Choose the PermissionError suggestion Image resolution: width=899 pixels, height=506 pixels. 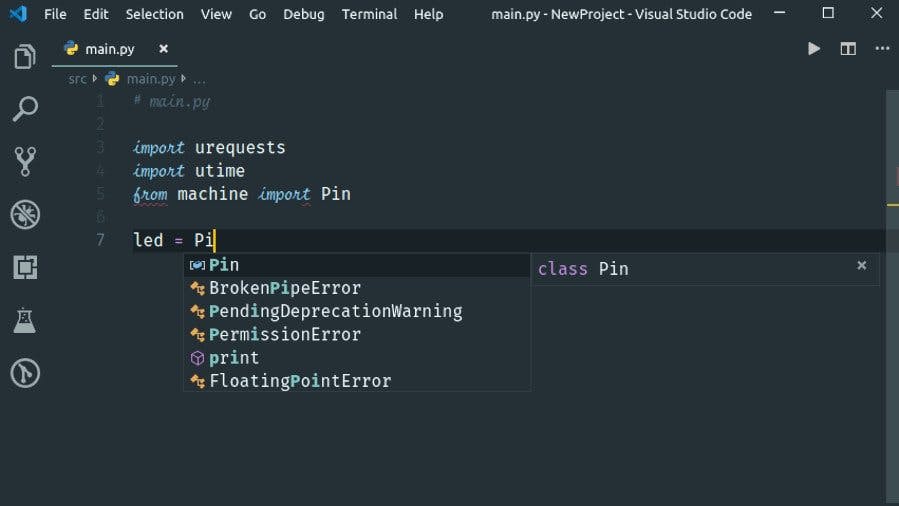(x=284, y=334)
